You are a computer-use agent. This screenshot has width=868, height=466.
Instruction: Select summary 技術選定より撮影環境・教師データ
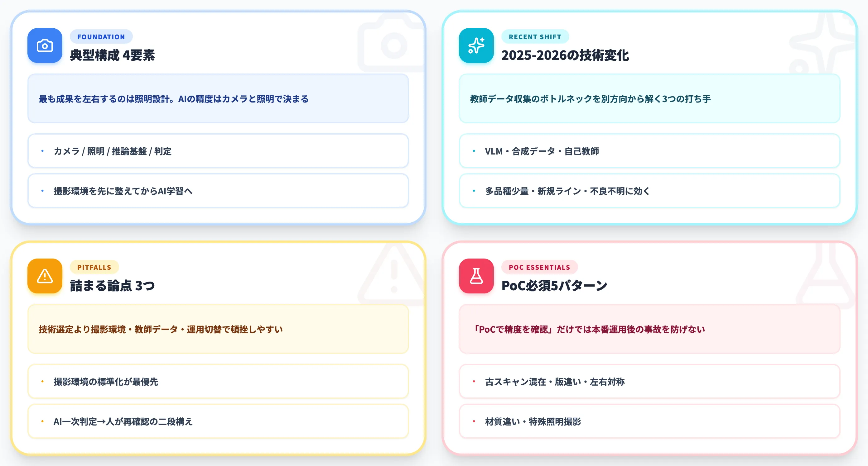tap(218, 329)
